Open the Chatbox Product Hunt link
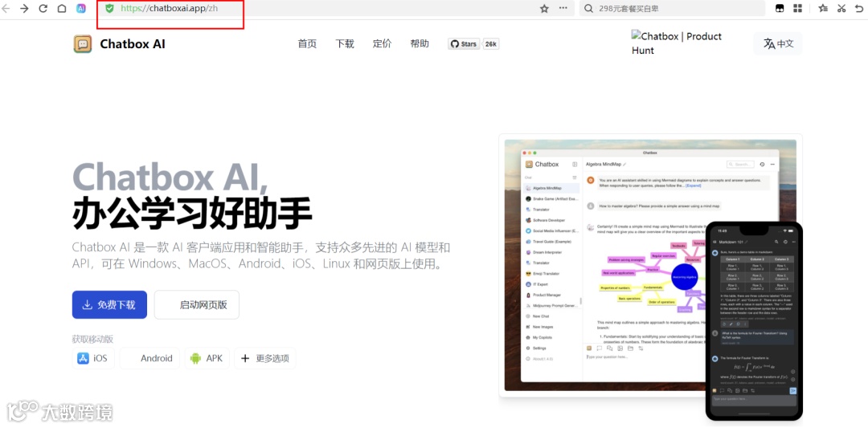This screenshot has width=868, height=428. (x=677, y=43)
